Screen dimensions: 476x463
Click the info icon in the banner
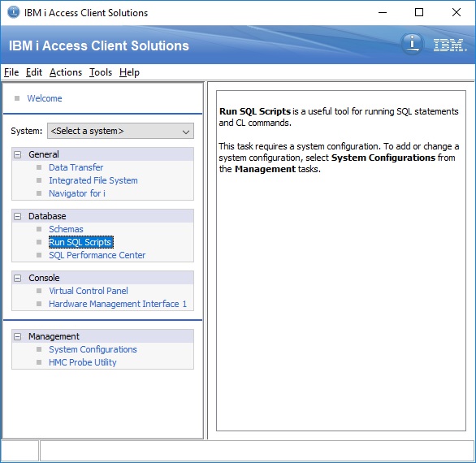[412, 45]
